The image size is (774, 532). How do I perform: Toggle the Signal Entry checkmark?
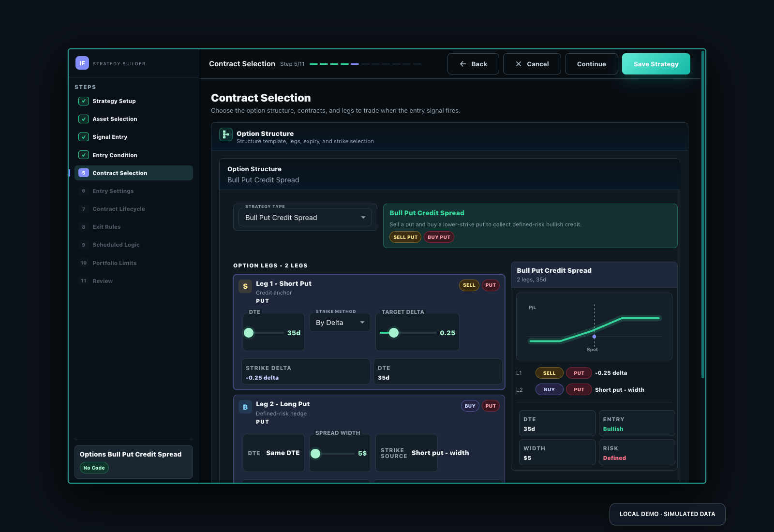pos(84,137)
